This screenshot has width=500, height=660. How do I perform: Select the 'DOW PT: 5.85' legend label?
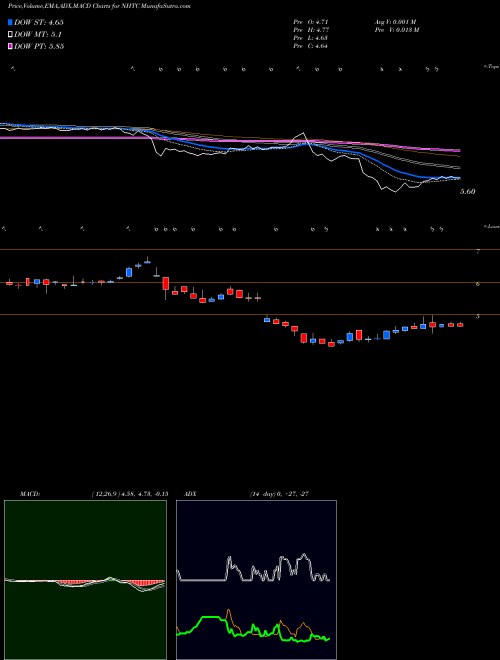(x=39, y=46)
